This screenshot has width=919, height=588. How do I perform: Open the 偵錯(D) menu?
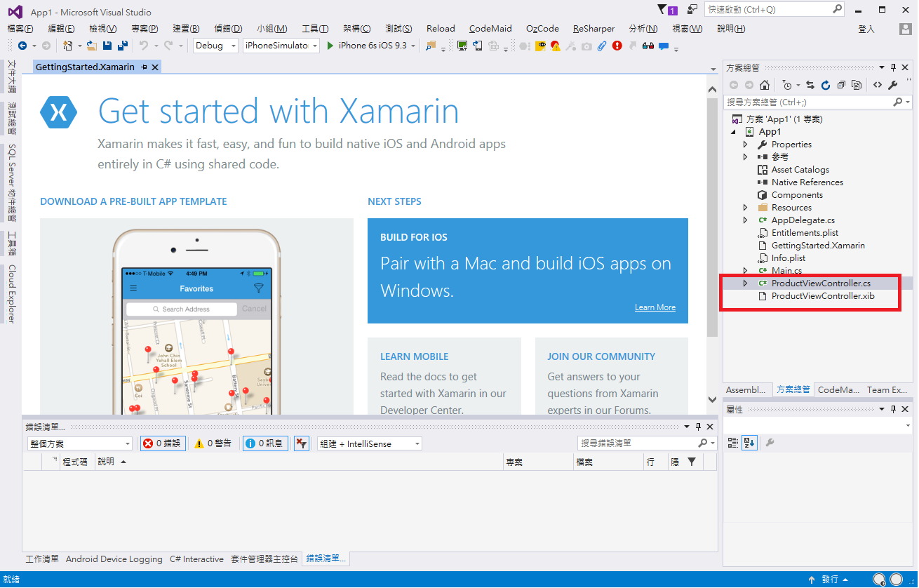(x=228, y=29)
